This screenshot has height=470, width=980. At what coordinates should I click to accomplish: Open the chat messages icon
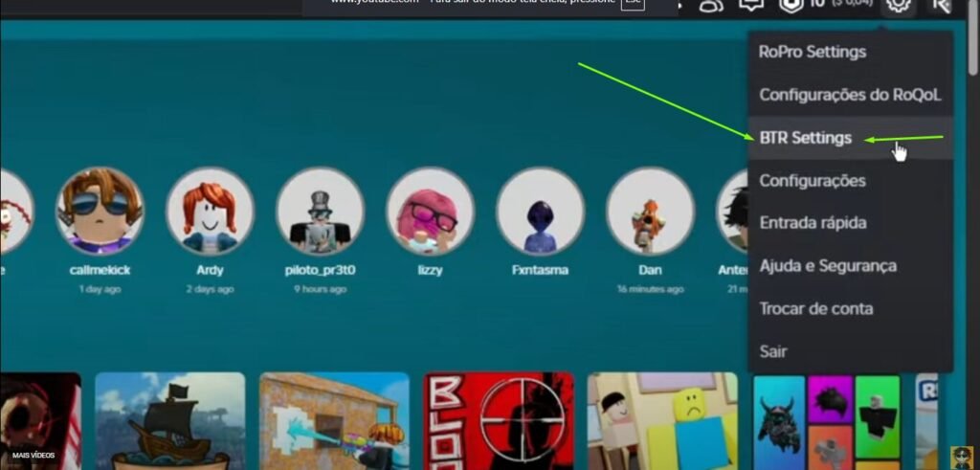click(753, 6)
